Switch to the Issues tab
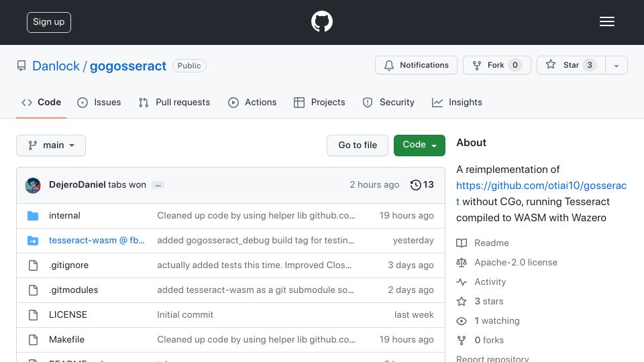644x362 pixels. coord(99,102)
